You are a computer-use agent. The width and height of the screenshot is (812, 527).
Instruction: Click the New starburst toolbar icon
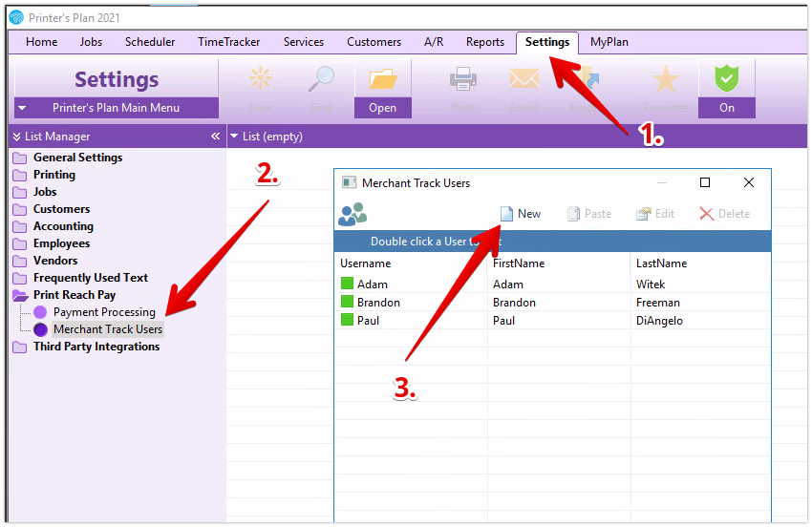261,78
